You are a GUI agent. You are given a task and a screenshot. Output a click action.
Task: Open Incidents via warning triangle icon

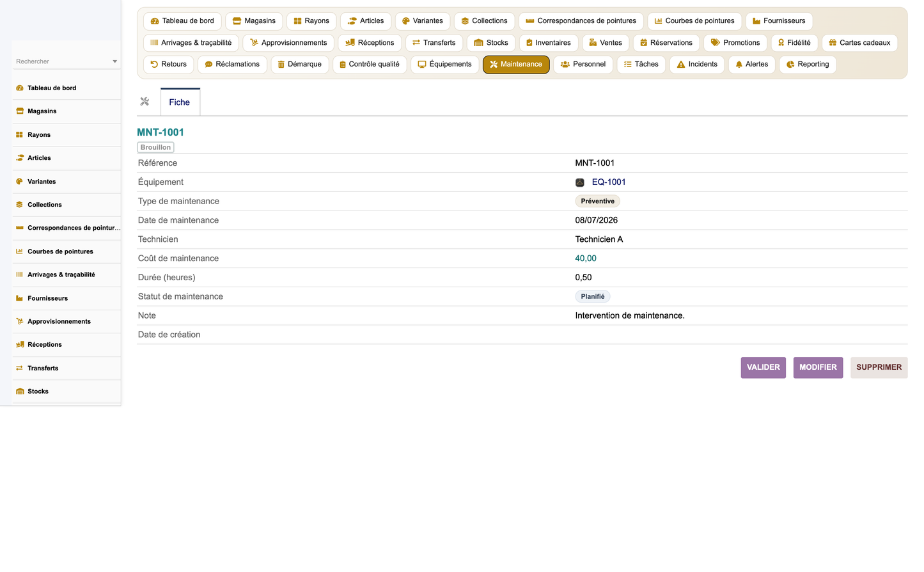pyautogui.click(x=681, y=65)
